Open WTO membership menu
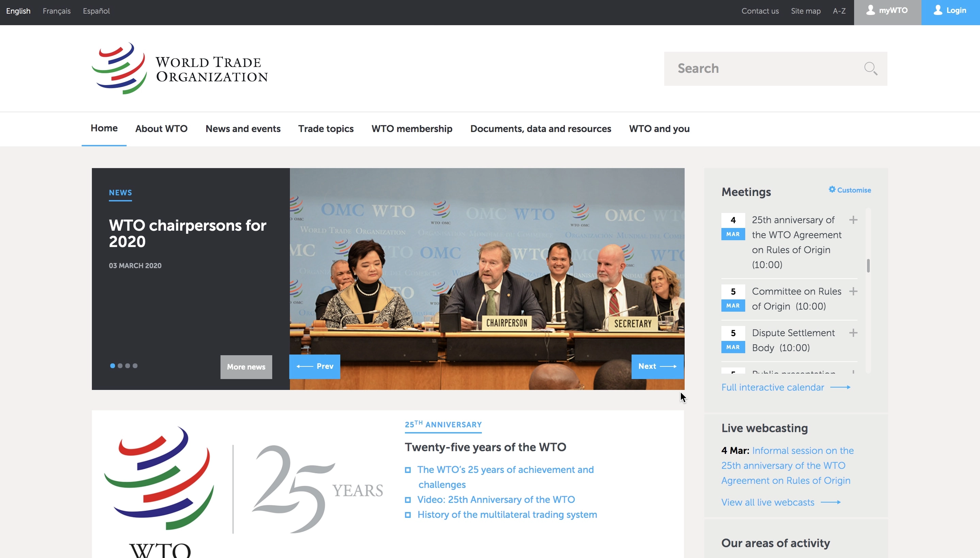The width and height of the screenshot is (980, 558). coord(412,129)
